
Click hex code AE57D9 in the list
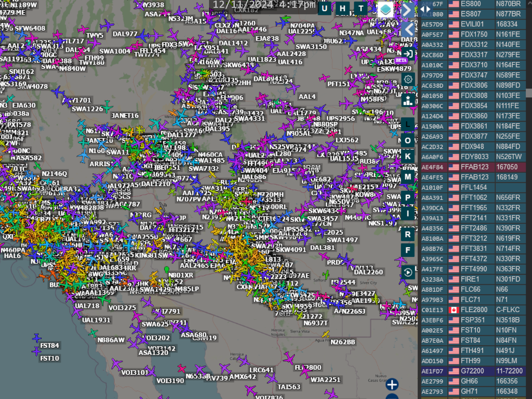tap(432, 25)
